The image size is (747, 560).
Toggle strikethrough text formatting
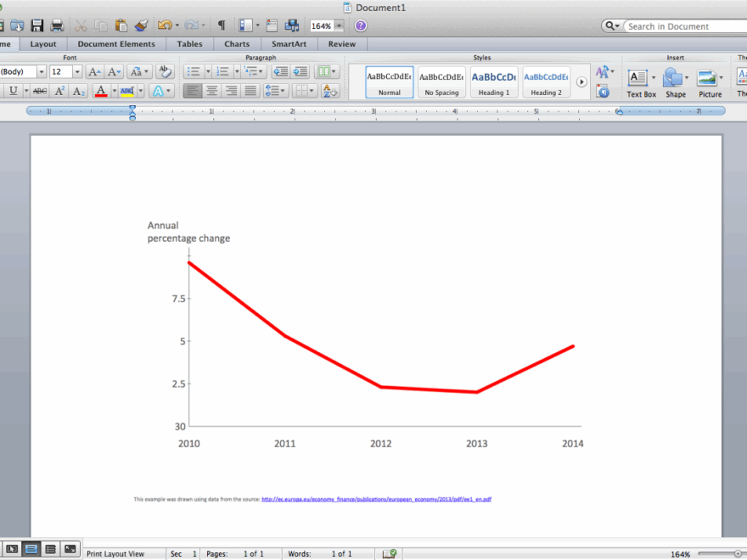(40, 91)
